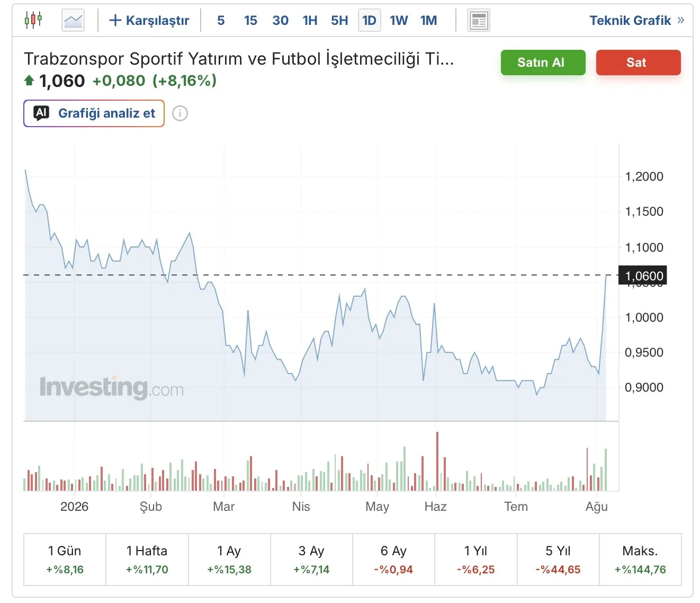Choose the 1 Yıl range
The width and height of the screenshot is (700, 603).
click(x=475, y=560)
